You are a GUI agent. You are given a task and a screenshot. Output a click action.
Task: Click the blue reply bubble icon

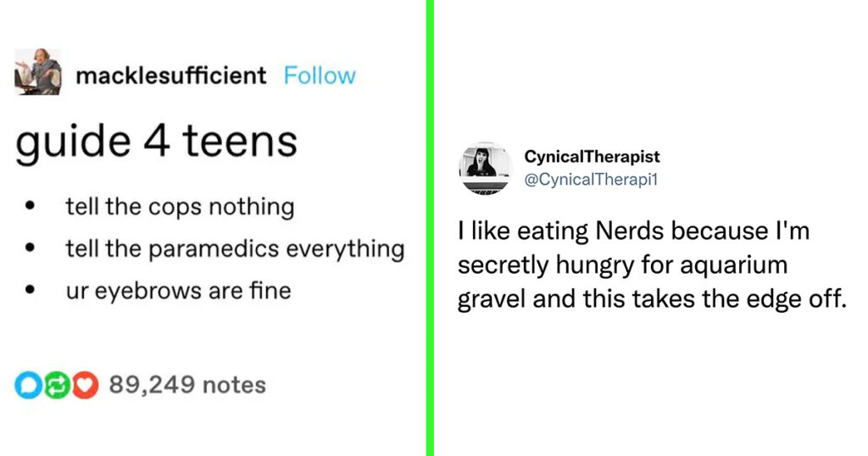pos(27,386)
